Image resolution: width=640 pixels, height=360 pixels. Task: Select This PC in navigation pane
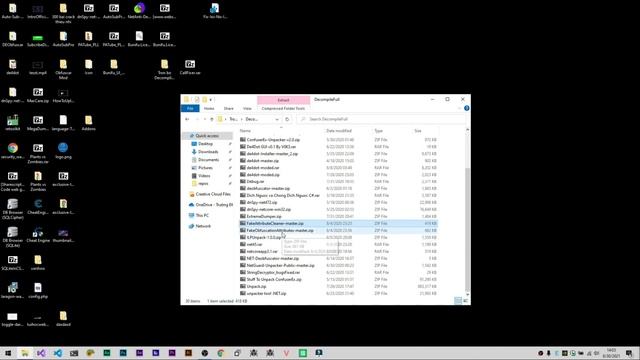click(202, 216)
